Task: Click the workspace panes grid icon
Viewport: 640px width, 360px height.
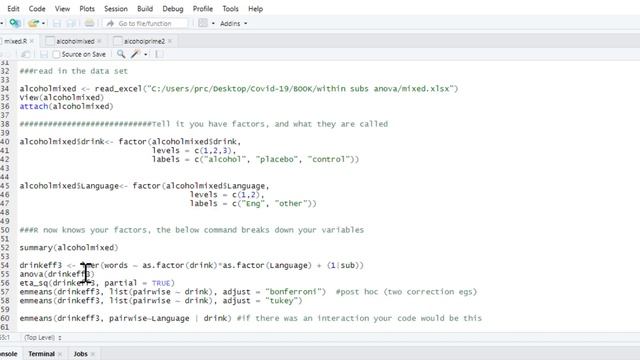Action: click(x=203, y=23)
